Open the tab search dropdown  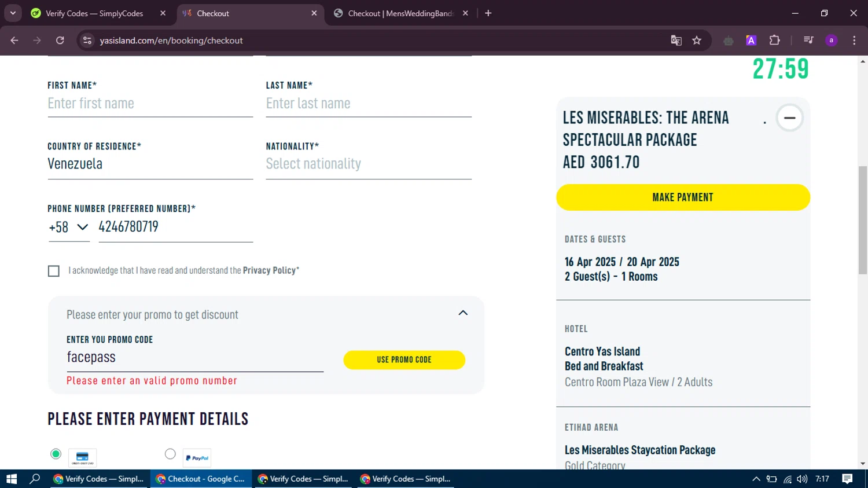click(13, 13)
